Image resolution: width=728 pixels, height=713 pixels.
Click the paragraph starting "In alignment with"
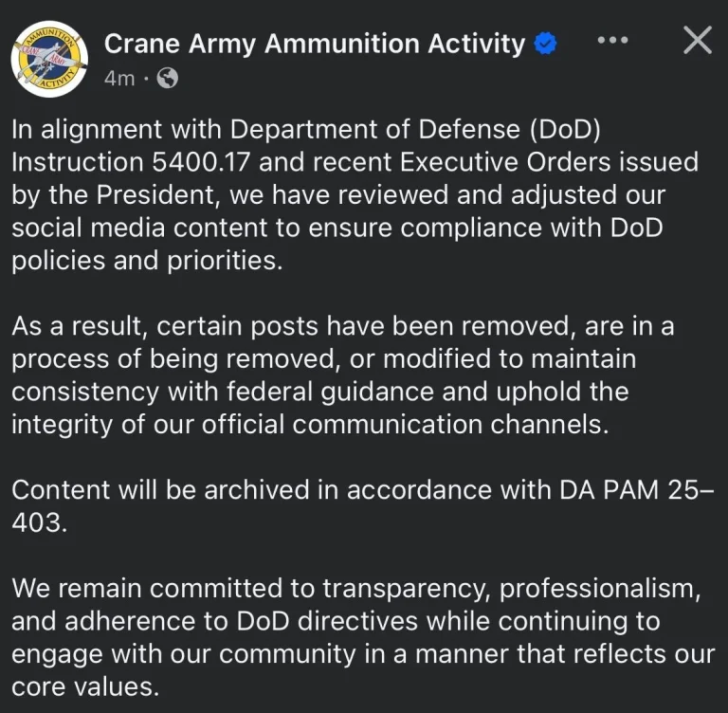point(355,194)
